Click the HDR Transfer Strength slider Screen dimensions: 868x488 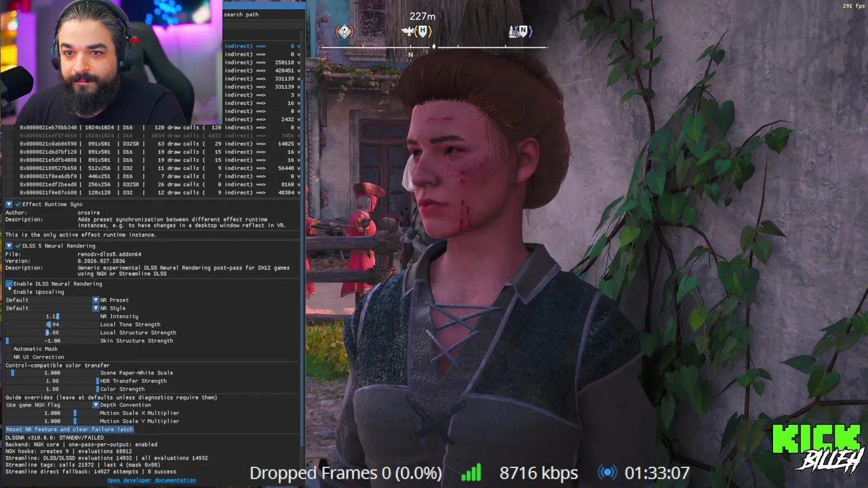tap(52, 381)
